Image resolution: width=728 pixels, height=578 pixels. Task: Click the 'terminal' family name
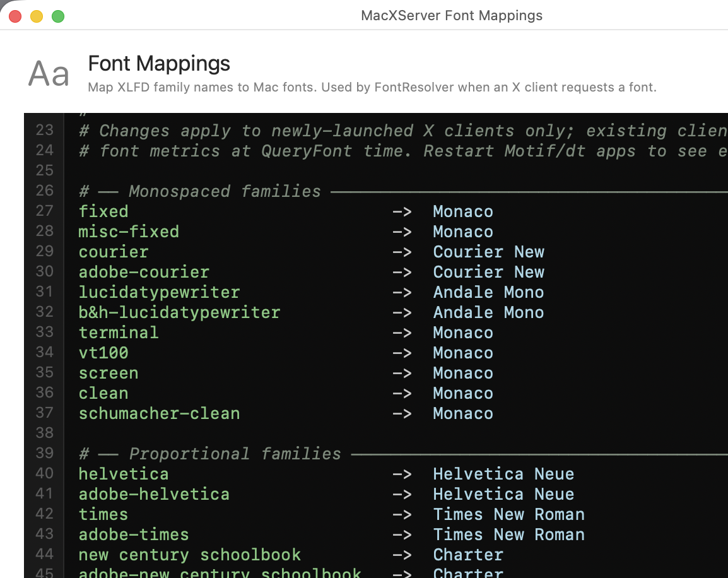pos(119,333)
